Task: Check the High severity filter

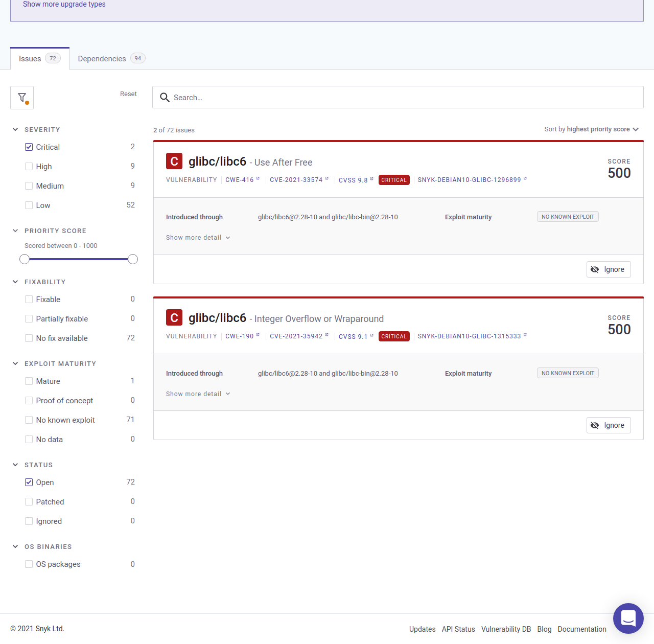Action: tap(29, 167)
